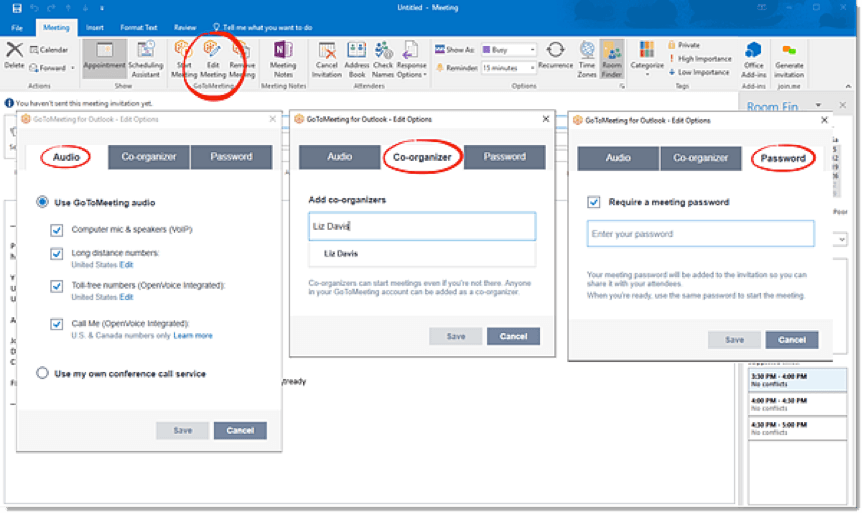The image size is (862, 513).
Task: Open OneNote Meeting Notes
Action: (x=283, y=58)
